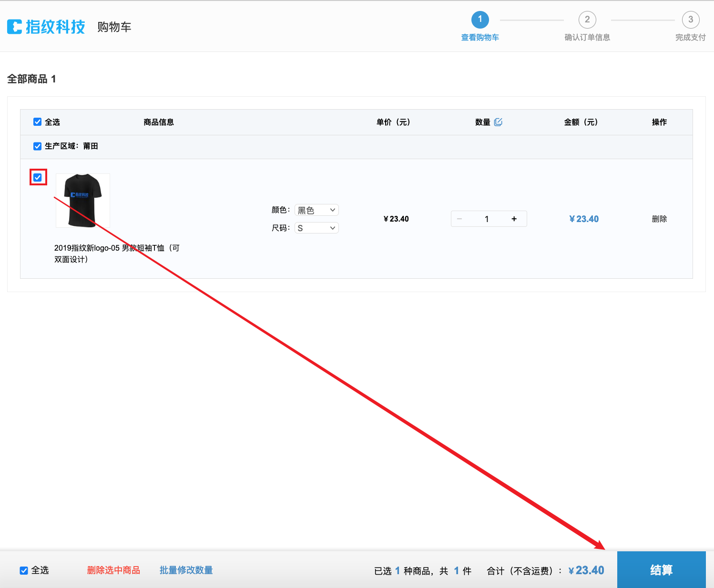
Task: Click the 删除选中商品 link
Action: coord(113,570)
